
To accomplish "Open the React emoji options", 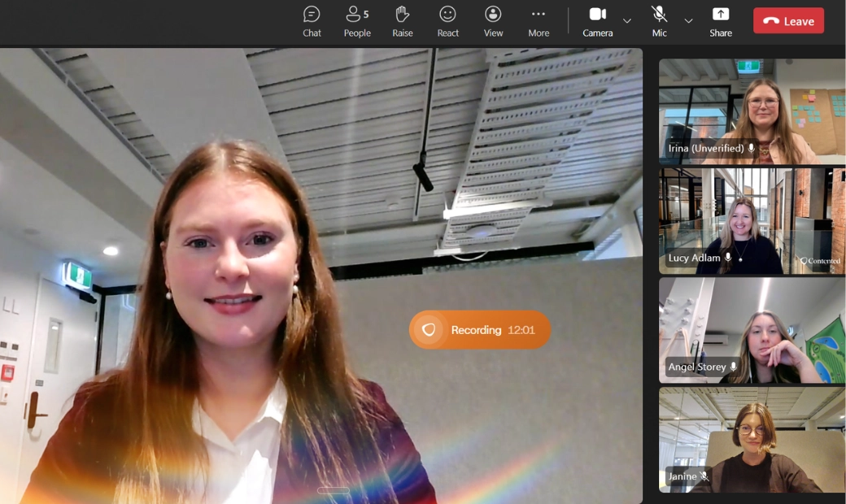I will pyautogui.click(x=448, y=22).
